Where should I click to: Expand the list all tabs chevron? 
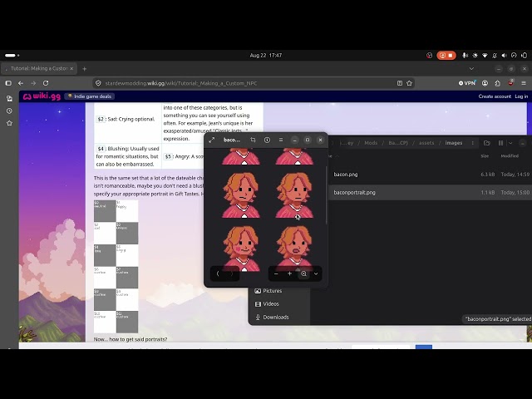pos(471,68)
